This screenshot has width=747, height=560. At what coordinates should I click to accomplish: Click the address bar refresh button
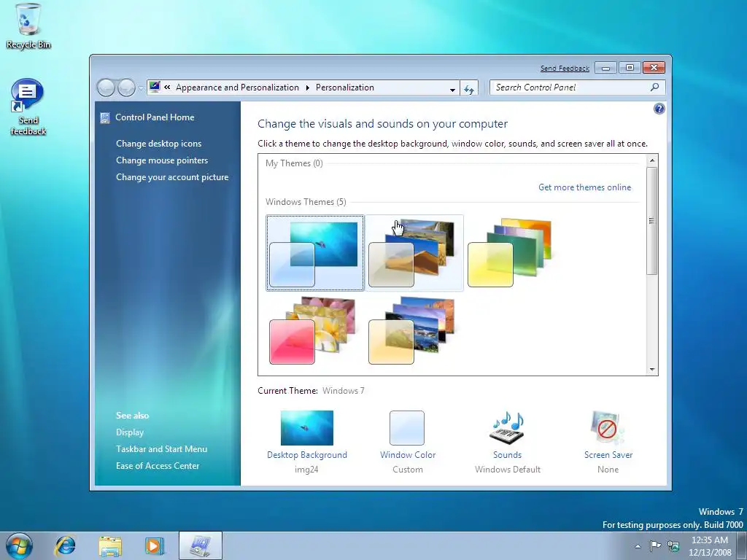pyautogui.click(x=469, y=88)
